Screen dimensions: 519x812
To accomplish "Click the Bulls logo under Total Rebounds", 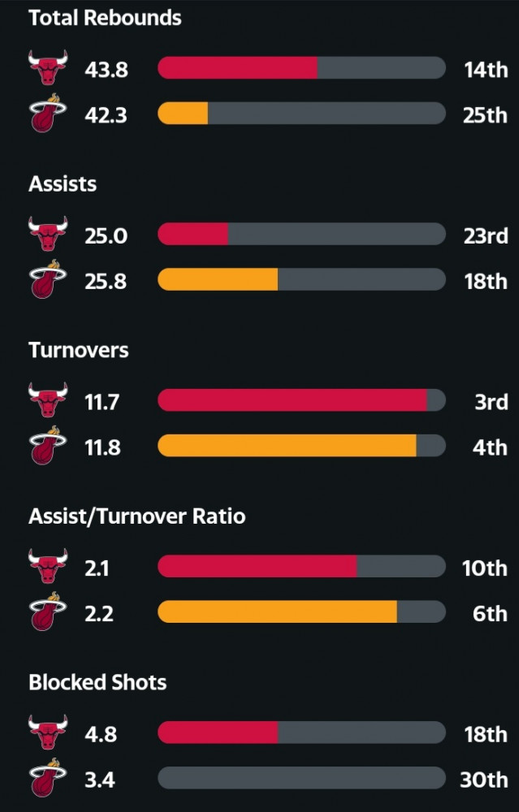I will 48,68.
